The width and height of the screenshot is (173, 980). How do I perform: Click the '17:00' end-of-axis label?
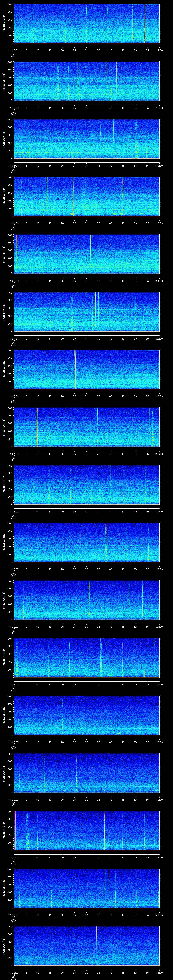pyautogui.click(x=160, y=50)
